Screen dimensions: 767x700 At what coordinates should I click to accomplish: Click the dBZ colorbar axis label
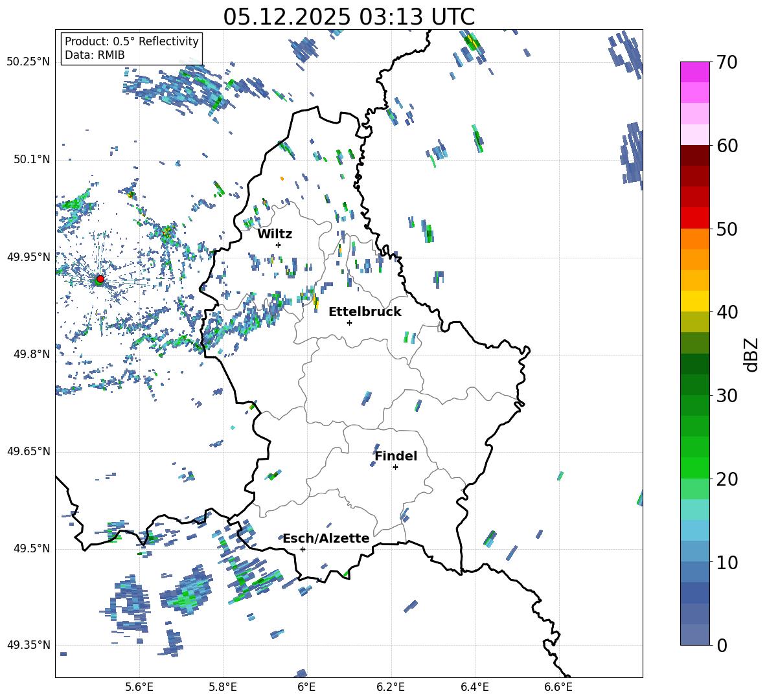pyautogui.click(x=752, y=354)
